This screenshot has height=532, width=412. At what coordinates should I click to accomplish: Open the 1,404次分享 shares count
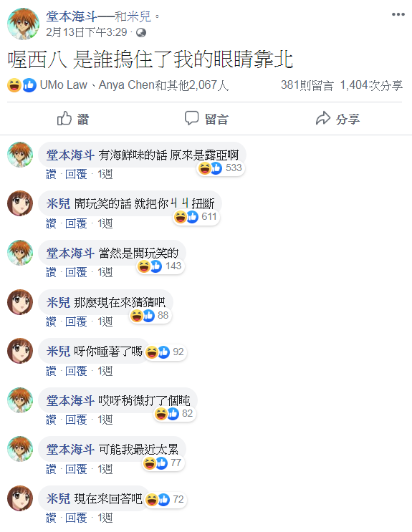click(x=371, y=85)
